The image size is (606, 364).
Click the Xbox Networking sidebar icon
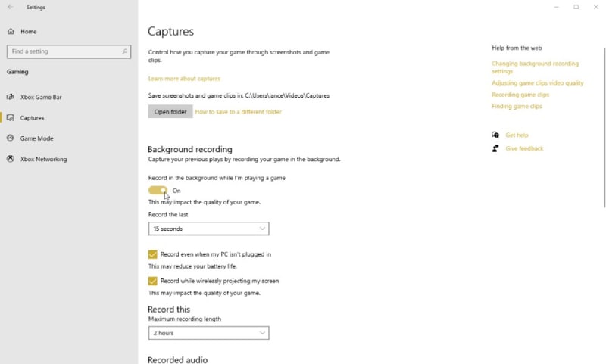coord(11,159)
